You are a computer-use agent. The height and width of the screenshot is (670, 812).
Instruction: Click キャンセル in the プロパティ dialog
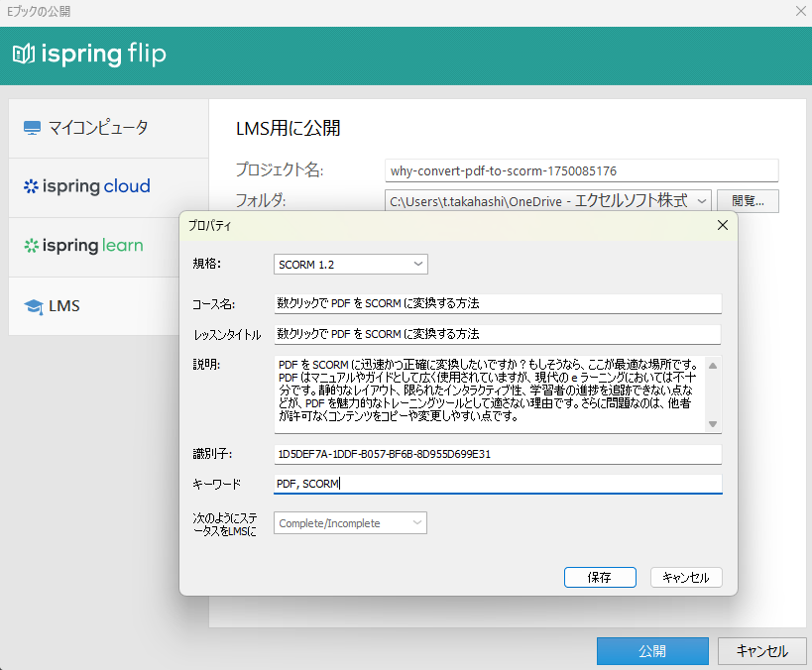point(686,577)
